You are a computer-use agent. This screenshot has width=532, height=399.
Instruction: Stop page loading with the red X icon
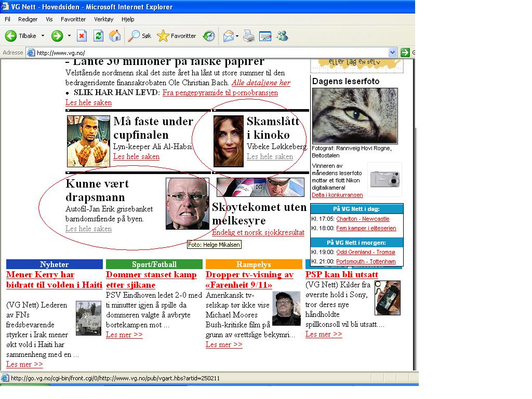click(x=82, y=36)
